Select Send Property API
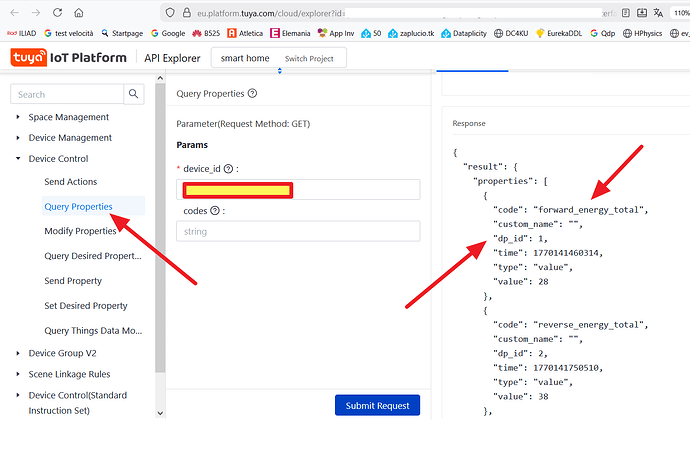The height and width of the screenshot is (452, 690). point(73,281)
